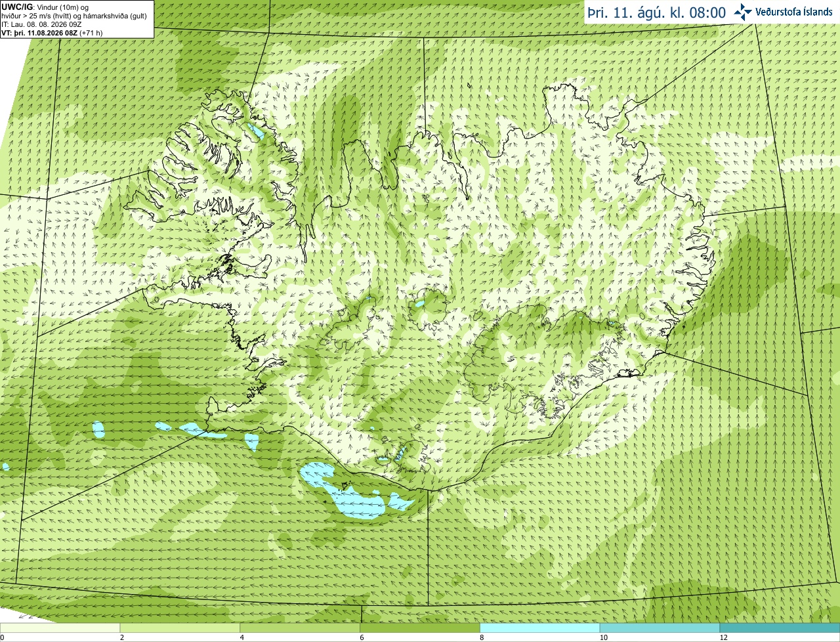Image resolution: width=840 pixels, height=642 pixels.
Task: Click the circular central glacier outline with cyan spot
Action: click(x=429, y=308)
